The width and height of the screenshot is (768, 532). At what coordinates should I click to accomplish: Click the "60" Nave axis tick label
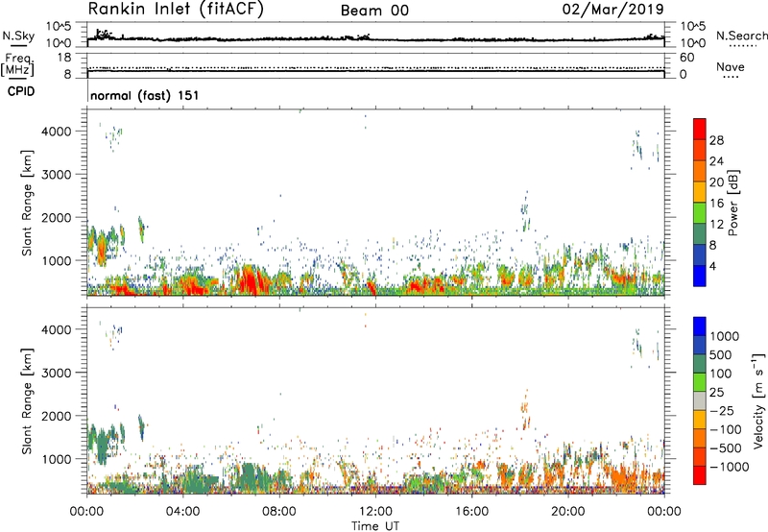click(x=686, y=58)
